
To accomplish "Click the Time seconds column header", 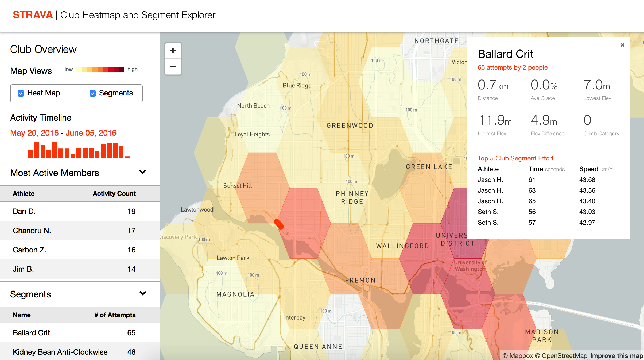I will [x=546, y=169].
